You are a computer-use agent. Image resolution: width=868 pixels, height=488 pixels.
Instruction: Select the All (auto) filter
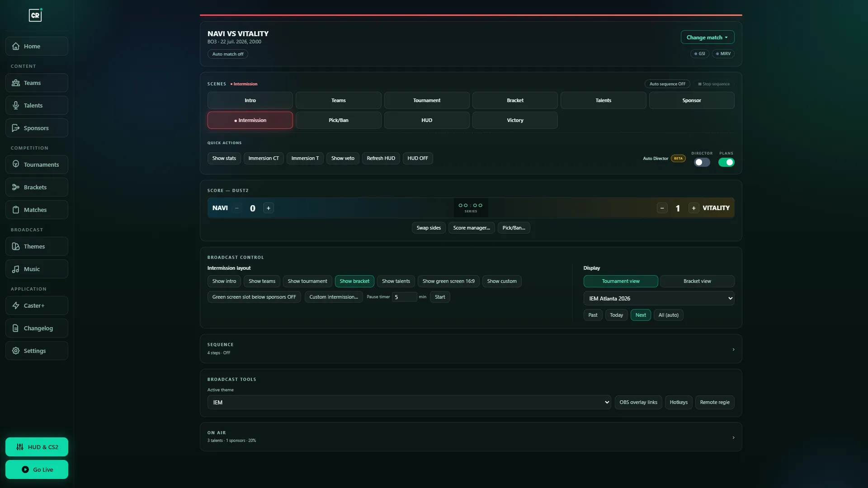668,315
